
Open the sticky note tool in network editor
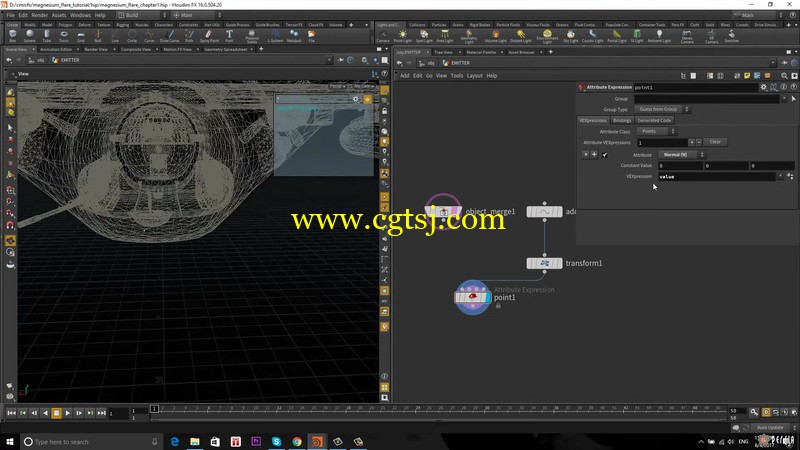747,76
